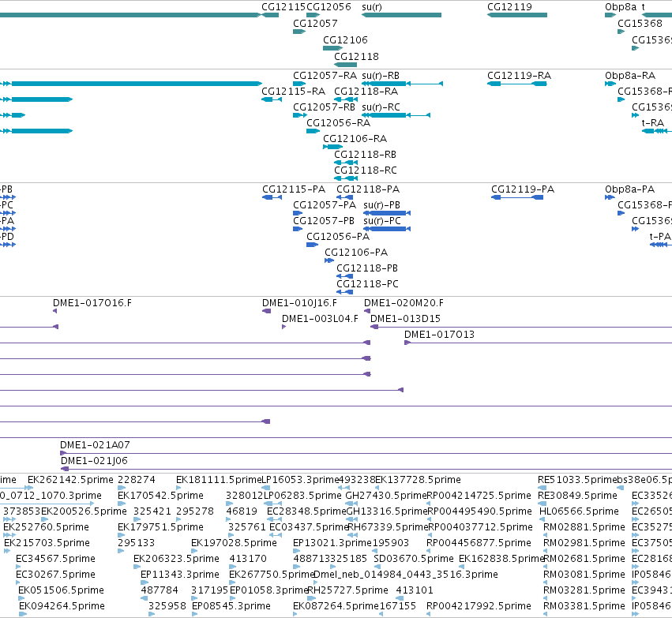Click the CG12115 gene label
This screenshot has width=672, height=618.
tap(283, 7)
